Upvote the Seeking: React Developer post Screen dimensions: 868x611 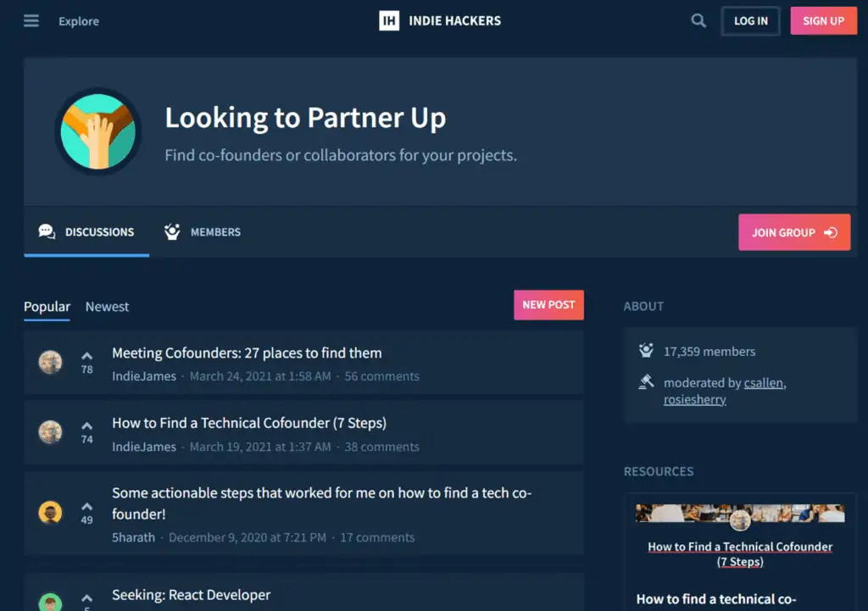tap(87, 597)
